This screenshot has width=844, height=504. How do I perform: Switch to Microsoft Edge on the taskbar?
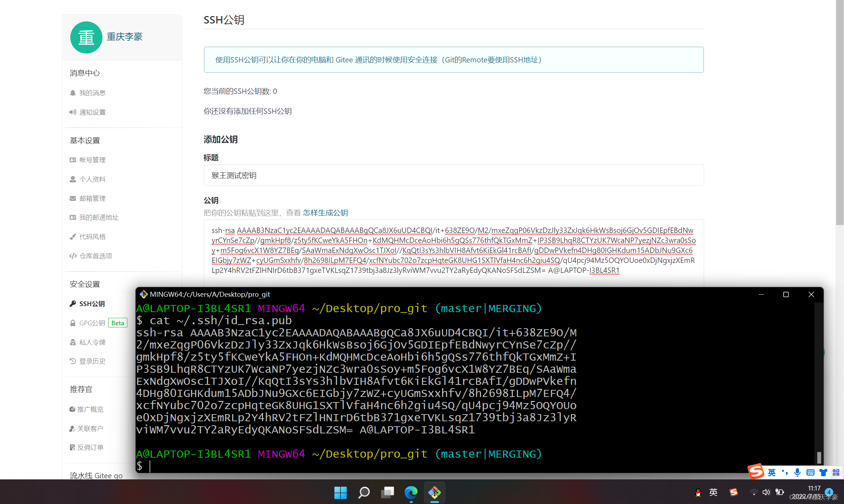(411, 493)
